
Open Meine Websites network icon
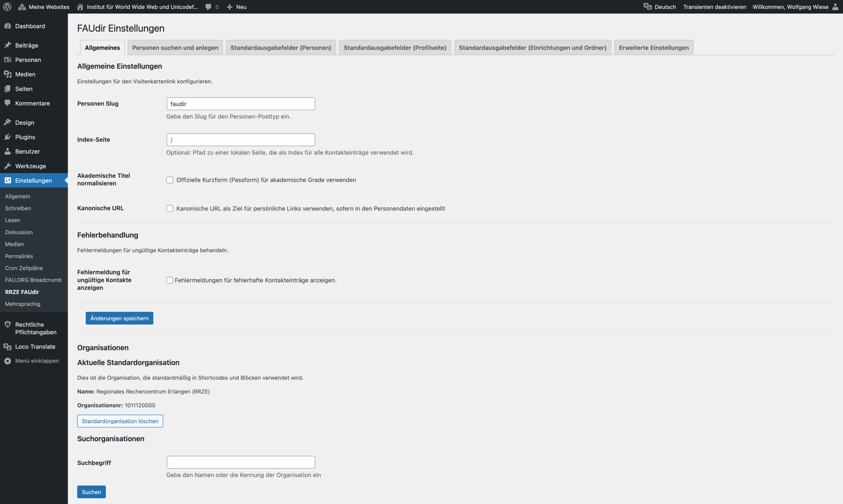coord(22,7)
